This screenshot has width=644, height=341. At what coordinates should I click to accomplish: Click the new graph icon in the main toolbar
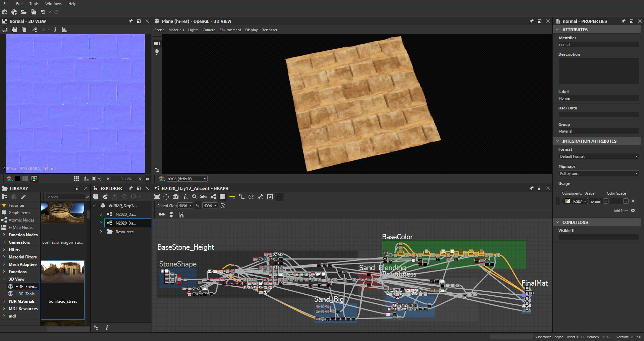pos(14,12)
